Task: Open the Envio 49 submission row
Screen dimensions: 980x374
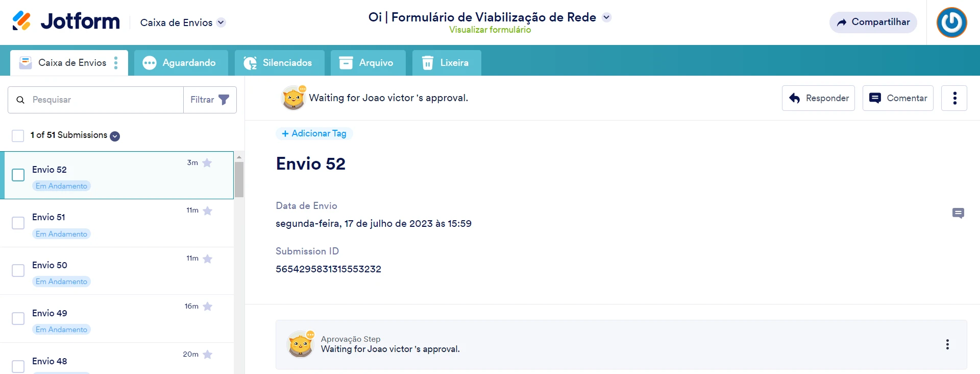Action: point(117,319)
